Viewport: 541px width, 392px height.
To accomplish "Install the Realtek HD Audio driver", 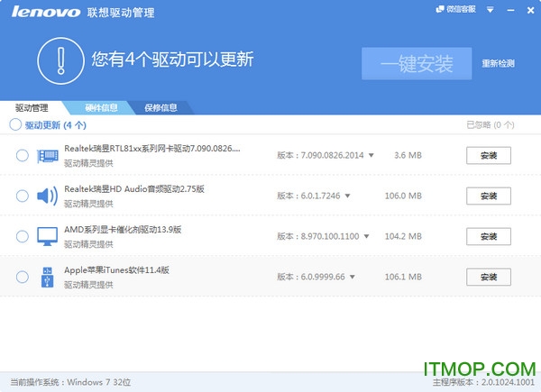I will (489, 196).
